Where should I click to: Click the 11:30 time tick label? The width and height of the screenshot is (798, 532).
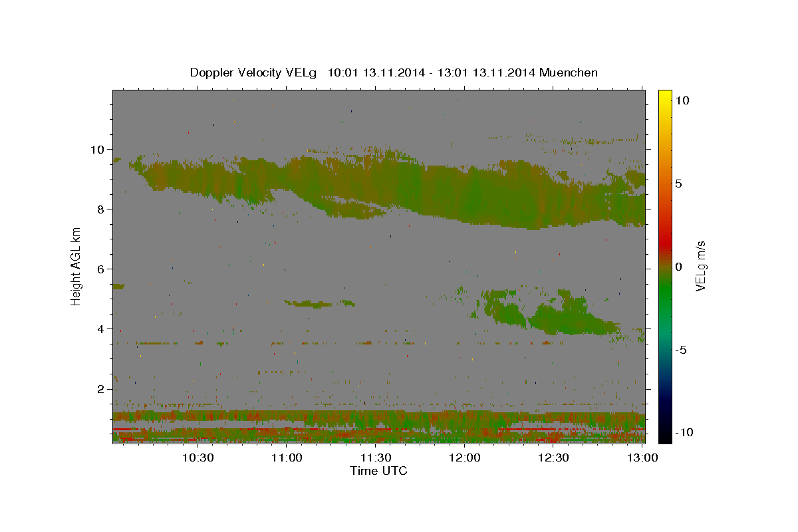(376, 458)
